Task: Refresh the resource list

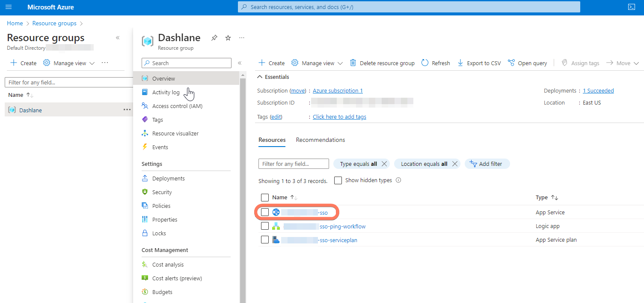Action: (x=436, y=63)
